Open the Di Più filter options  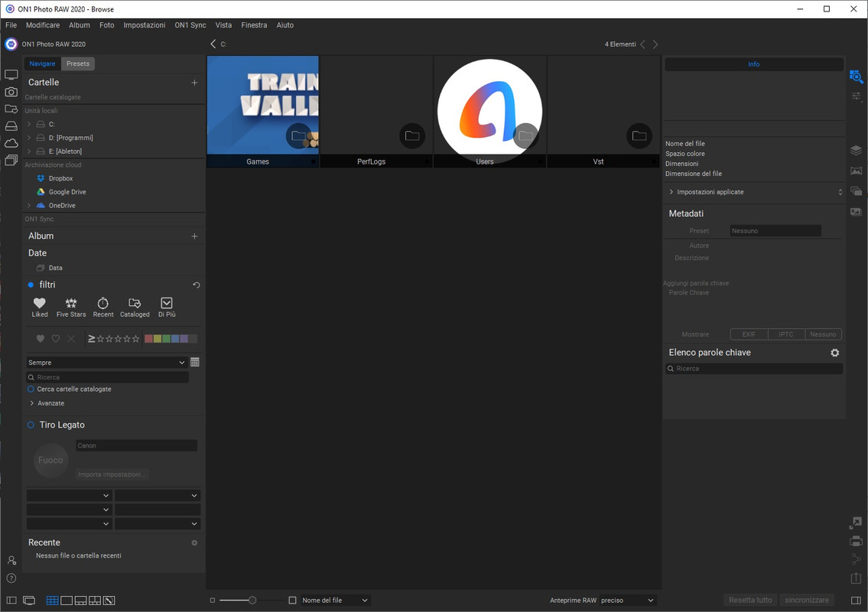click(167, 308)
